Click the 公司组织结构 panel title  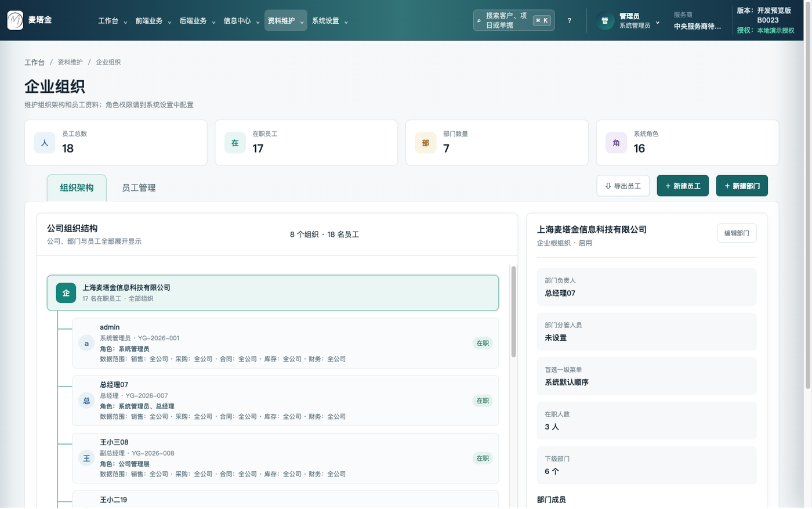(x=72, y=229)
